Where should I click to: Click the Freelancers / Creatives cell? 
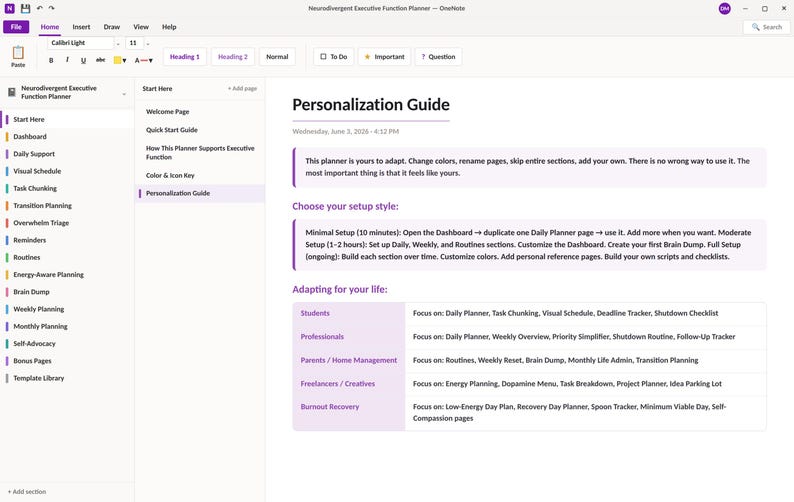(x=349, y=384)
